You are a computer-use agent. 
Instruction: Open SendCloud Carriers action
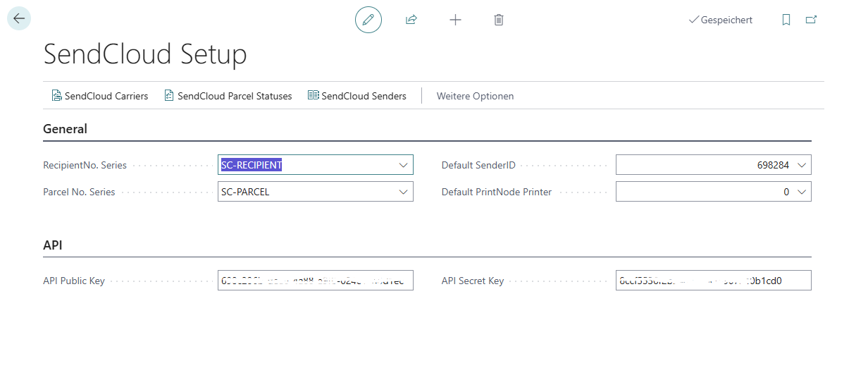click(100, 96)
